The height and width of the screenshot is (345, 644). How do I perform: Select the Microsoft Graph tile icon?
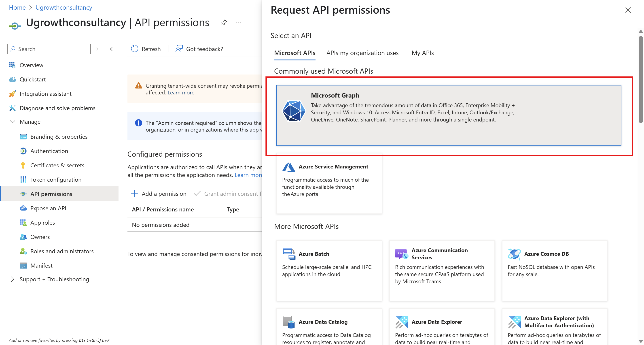click(294, 111)
